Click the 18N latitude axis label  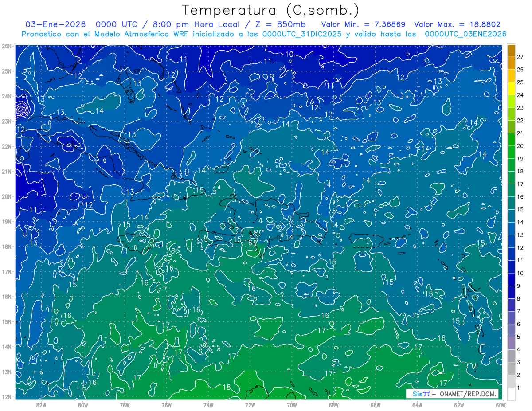tap(6, 247)
